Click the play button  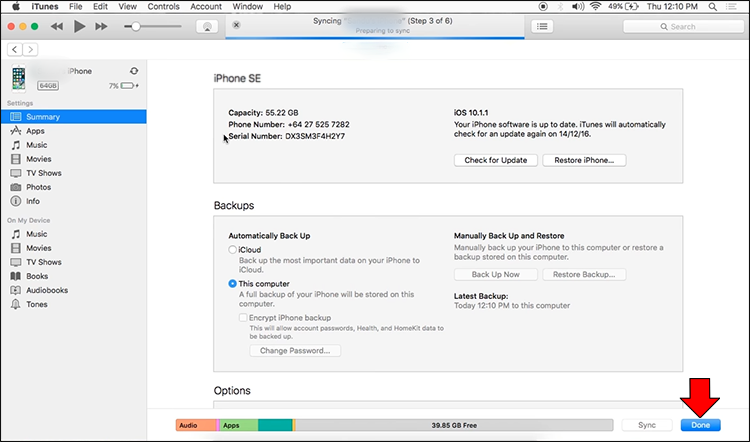[79, 26]
